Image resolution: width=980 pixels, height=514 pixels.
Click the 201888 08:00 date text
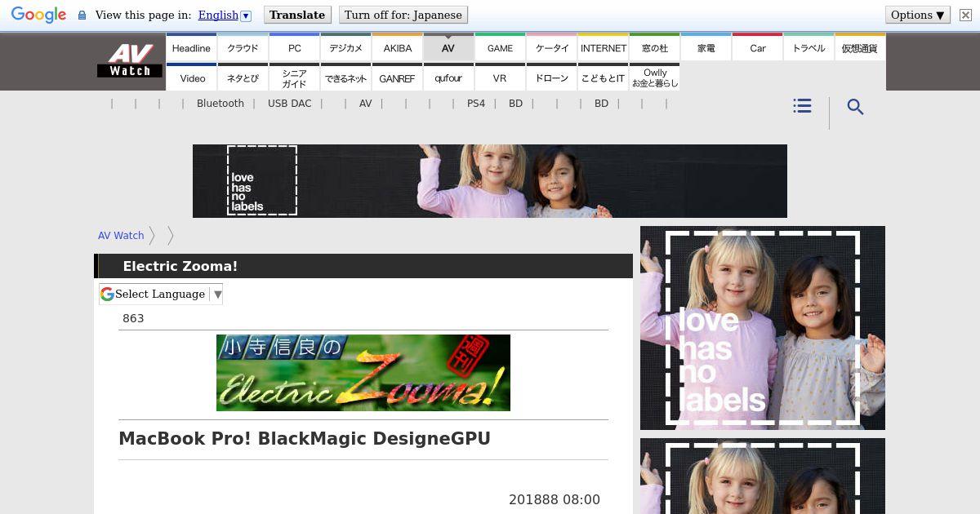(x=555, y=499)
